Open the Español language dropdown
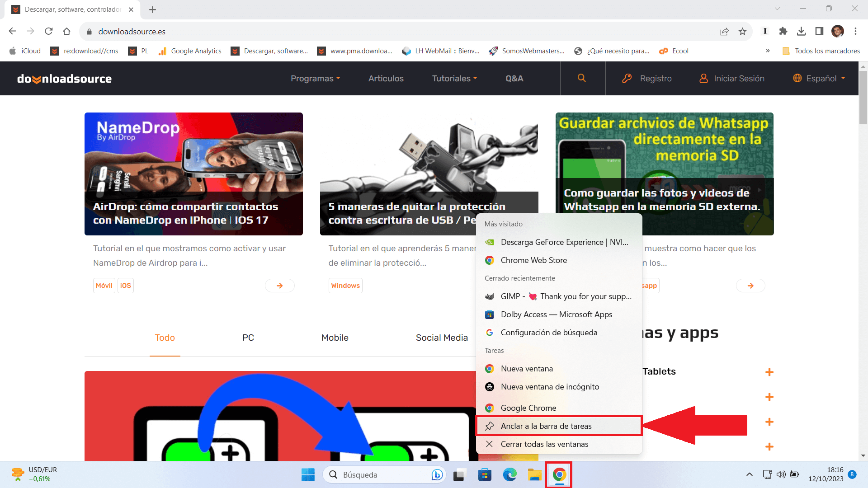The image size is (868, 488). tap(819, 78)
